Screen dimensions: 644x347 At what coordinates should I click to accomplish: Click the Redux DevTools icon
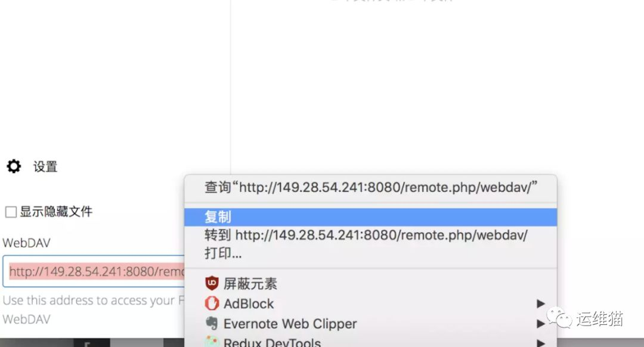[212, 342]
